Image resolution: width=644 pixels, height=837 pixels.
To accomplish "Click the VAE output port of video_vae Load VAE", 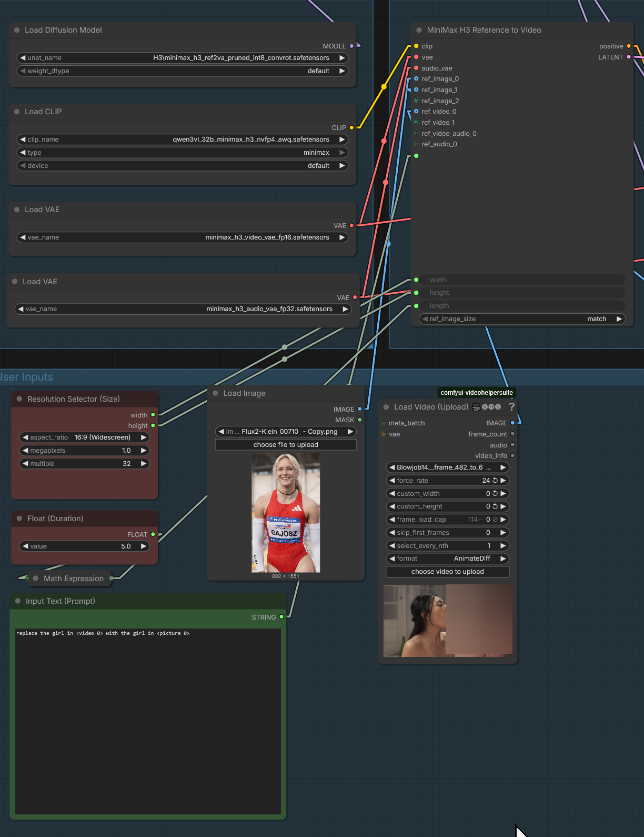I will click(352, 225).
